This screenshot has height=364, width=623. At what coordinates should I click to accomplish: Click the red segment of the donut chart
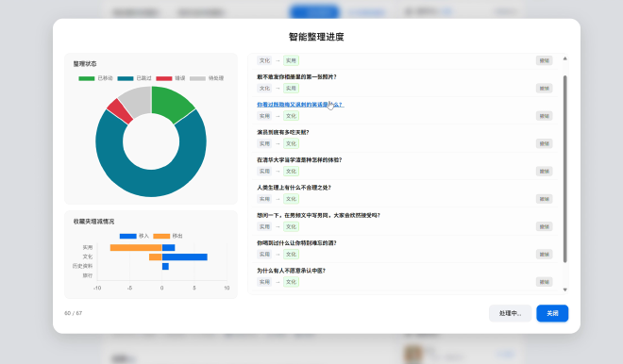pos(121,110)
